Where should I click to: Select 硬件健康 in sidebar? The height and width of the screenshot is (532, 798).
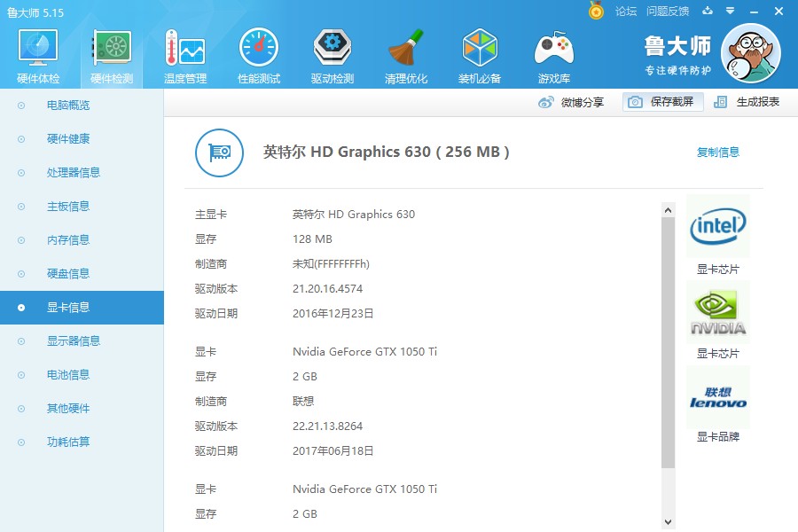click(x=82, y=139)
